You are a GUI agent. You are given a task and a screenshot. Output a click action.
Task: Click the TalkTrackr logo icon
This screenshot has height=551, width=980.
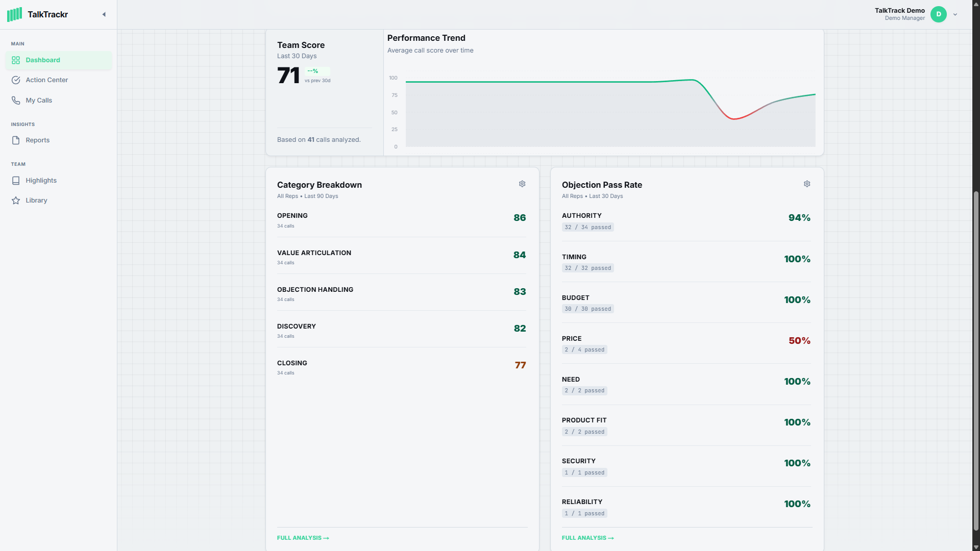(x=14, y=14)
